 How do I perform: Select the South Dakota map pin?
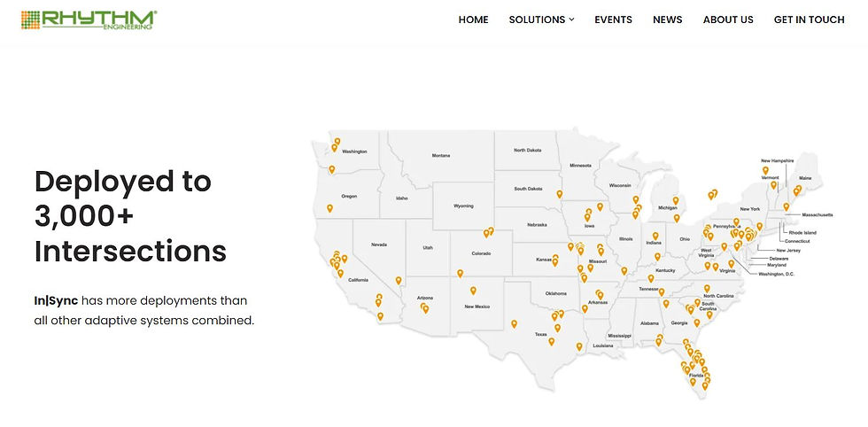click(x=560, y=194)
